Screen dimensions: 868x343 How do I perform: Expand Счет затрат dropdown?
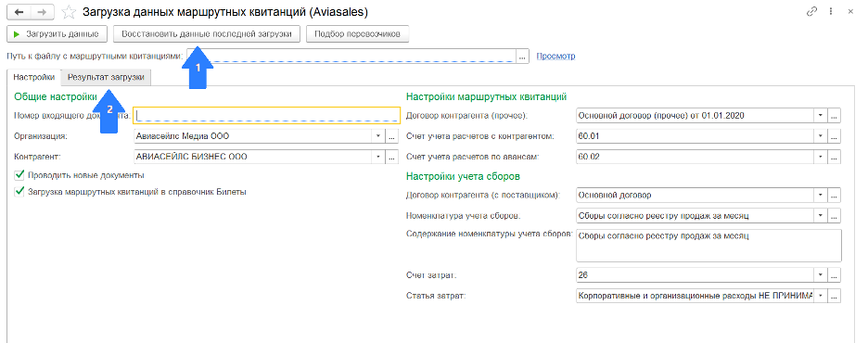[821, 275]
